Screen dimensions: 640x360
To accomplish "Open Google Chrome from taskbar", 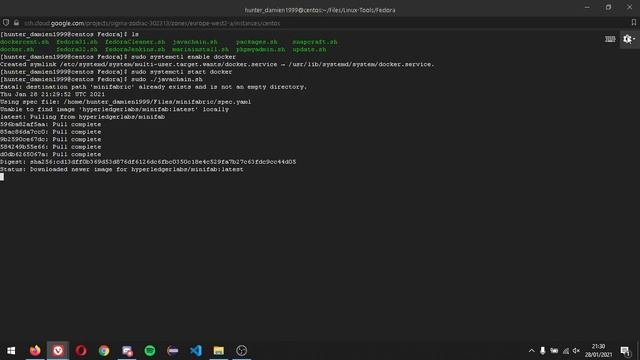I will click(104, 351).
